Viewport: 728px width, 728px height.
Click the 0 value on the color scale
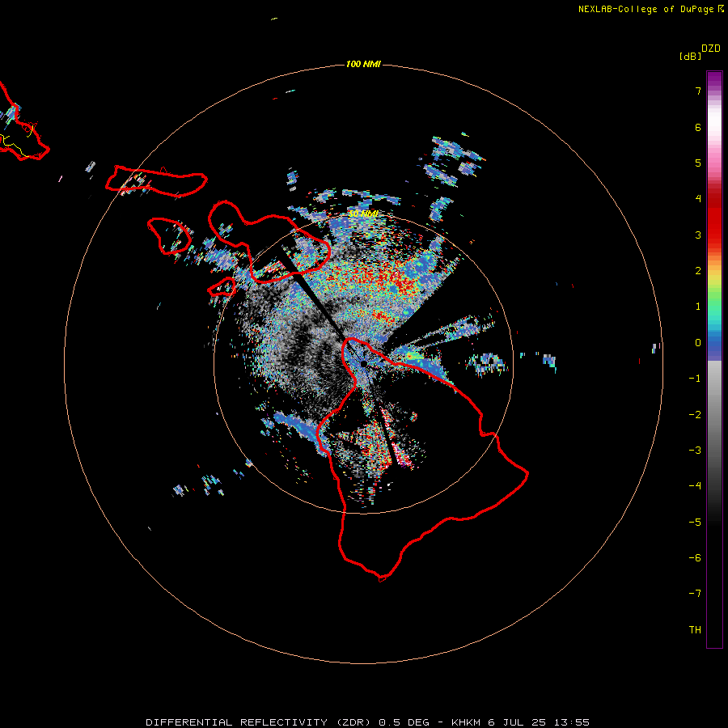pos(698,343)
